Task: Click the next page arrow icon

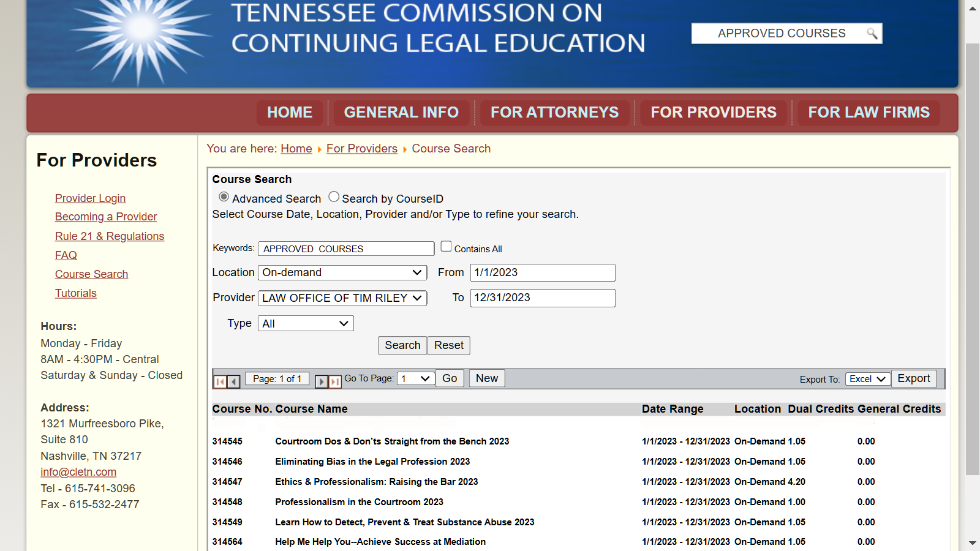Action: coord(322,381)
